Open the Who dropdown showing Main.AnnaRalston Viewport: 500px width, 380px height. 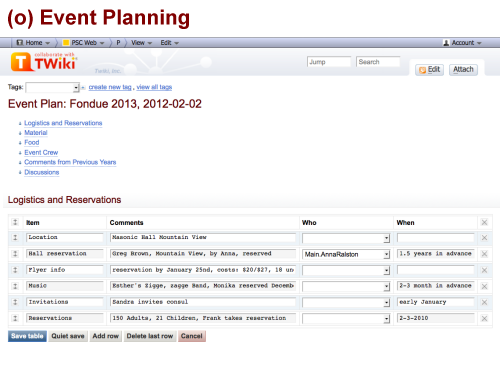click(346, 254)
